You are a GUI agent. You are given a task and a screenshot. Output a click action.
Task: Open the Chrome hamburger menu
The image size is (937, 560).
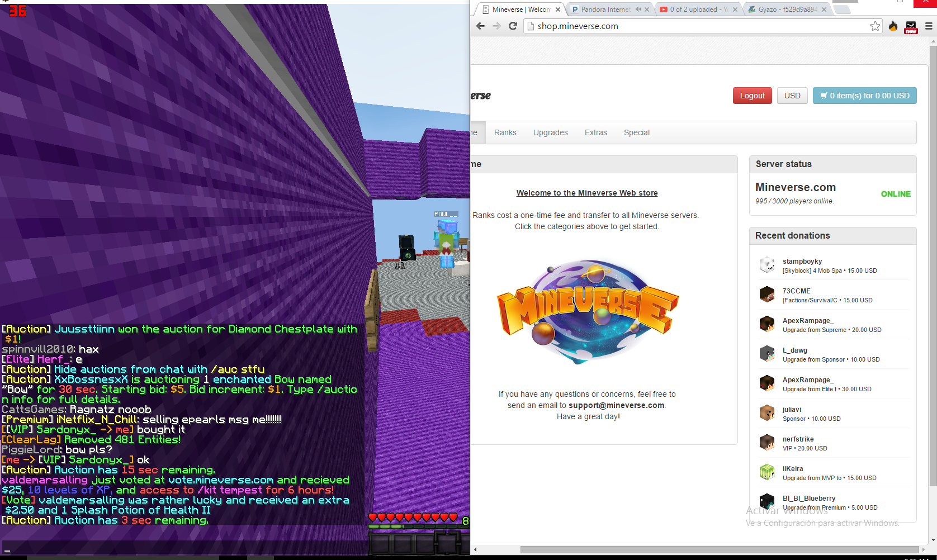pyautogui.click(x=929, y=26)
